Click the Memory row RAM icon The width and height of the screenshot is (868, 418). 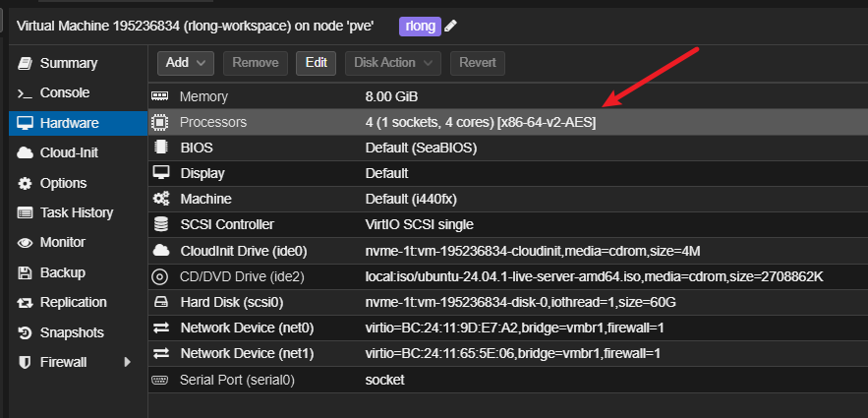160,96
